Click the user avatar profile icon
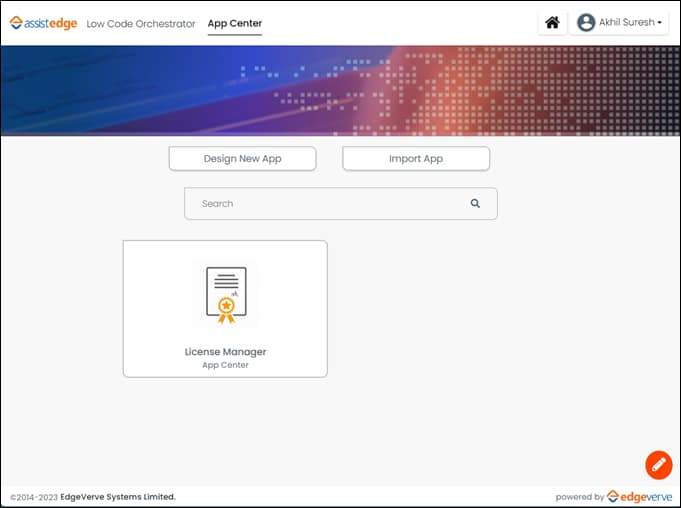This screenshot has height=508, width=681. coord(586,23)
